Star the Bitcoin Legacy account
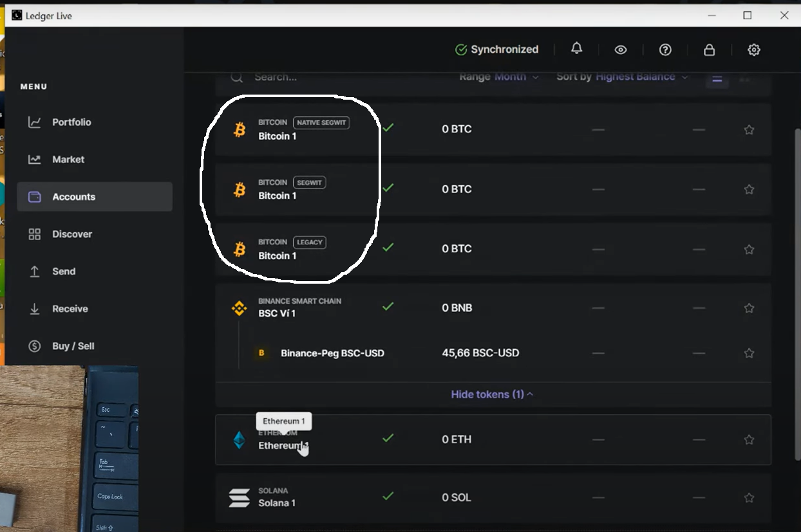 click(749, 249)
